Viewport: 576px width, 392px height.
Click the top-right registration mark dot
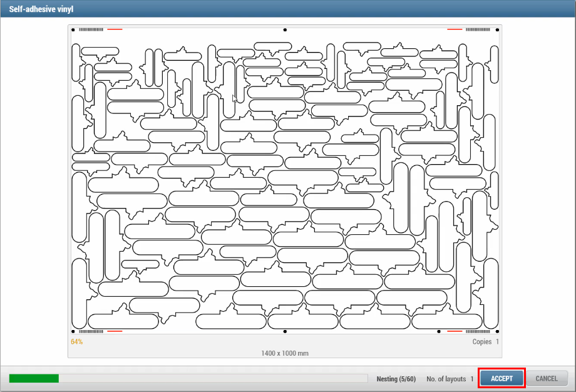pyautogui.click(x=497, y=29)
